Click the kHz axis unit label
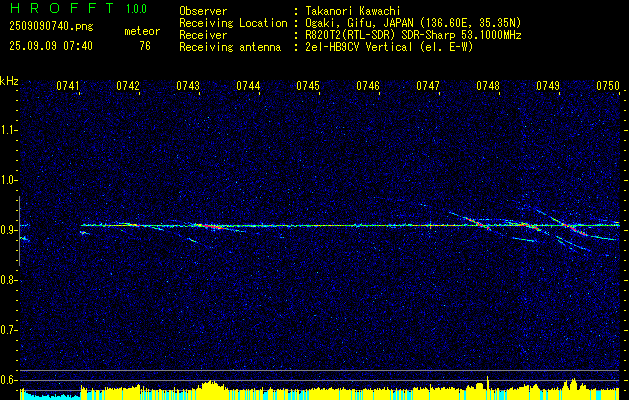The image size is (629, 400). pyautogui.click(x=9, y=81)
